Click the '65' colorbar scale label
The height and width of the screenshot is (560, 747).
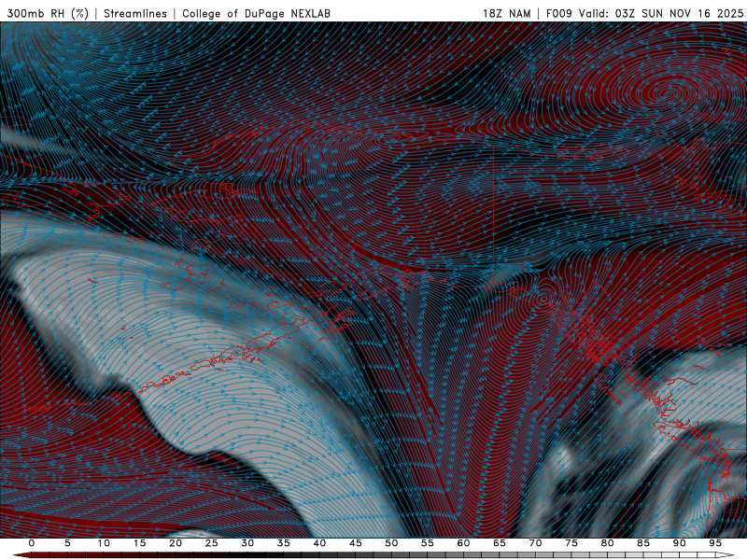click(x=500, y=543)
